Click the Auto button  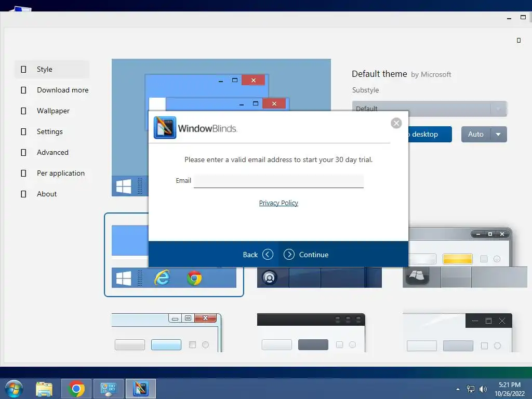coord(476,135)
